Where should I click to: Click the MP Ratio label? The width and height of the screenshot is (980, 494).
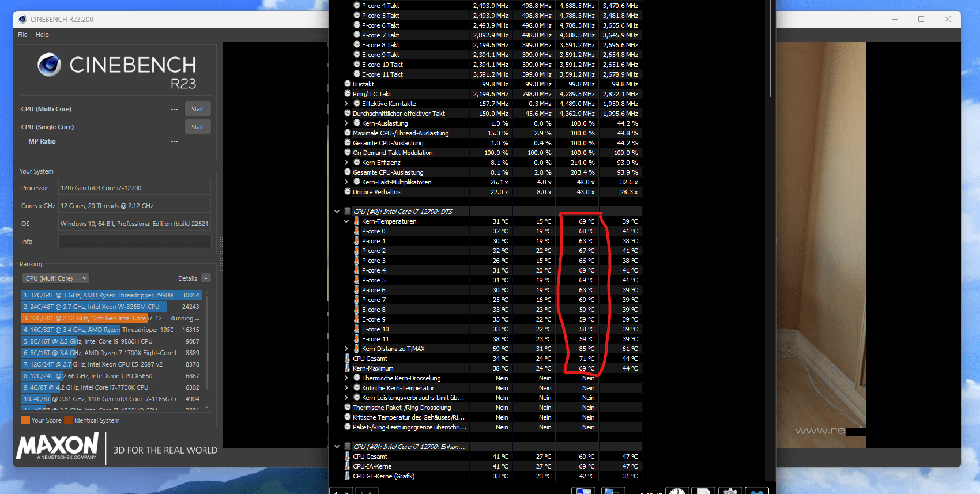click(42, 141)
